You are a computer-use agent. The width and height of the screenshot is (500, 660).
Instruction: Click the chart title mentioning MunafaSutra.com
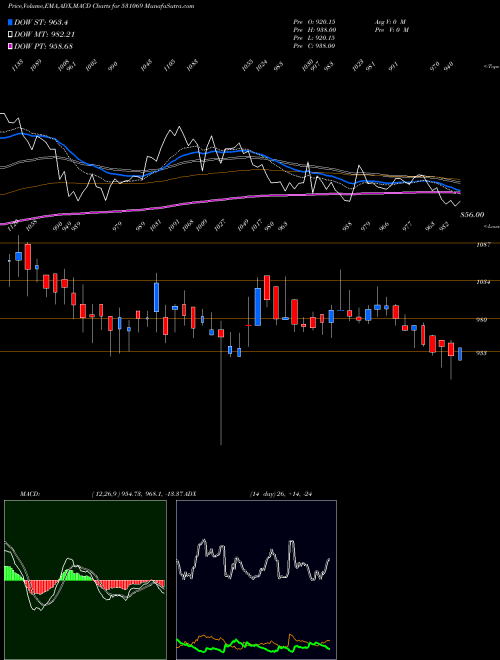click(x=101, y=6)
